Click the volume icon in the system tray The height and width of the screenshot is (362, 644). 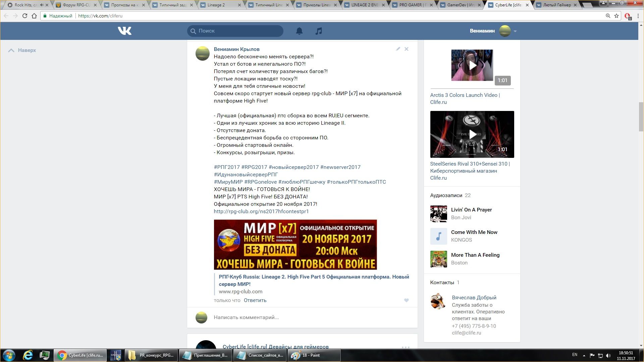pos(608,355)
